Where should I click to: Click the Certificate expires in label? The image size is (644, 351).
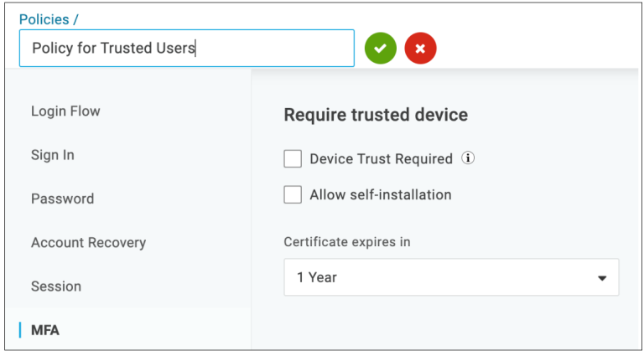pyautogui.click(x=347, y=242)
